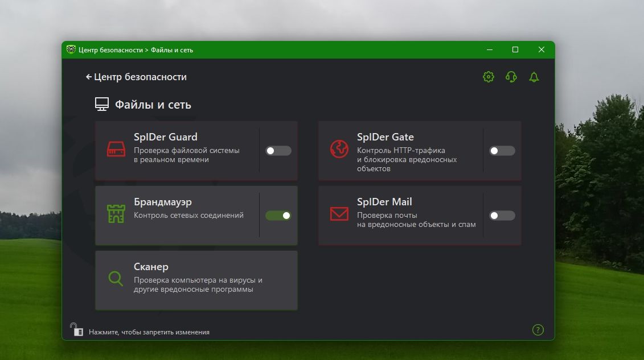Click the Файлы и сеть heading
This screenshot has width=644, height=360.
pos(153,105)
